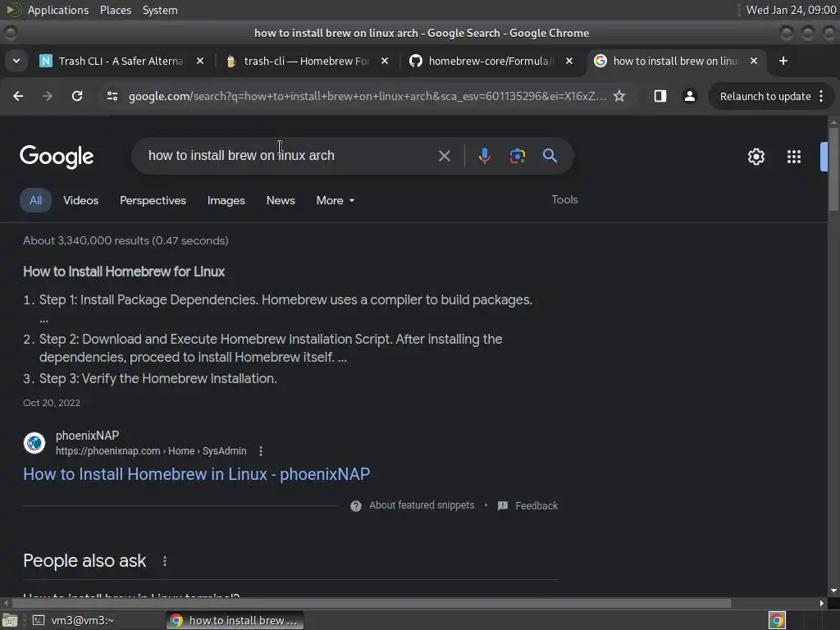Image resolution: width=840 pixels, height=630 pixels.
Task: Select Chrome window in taskbar
Action: 235,620
